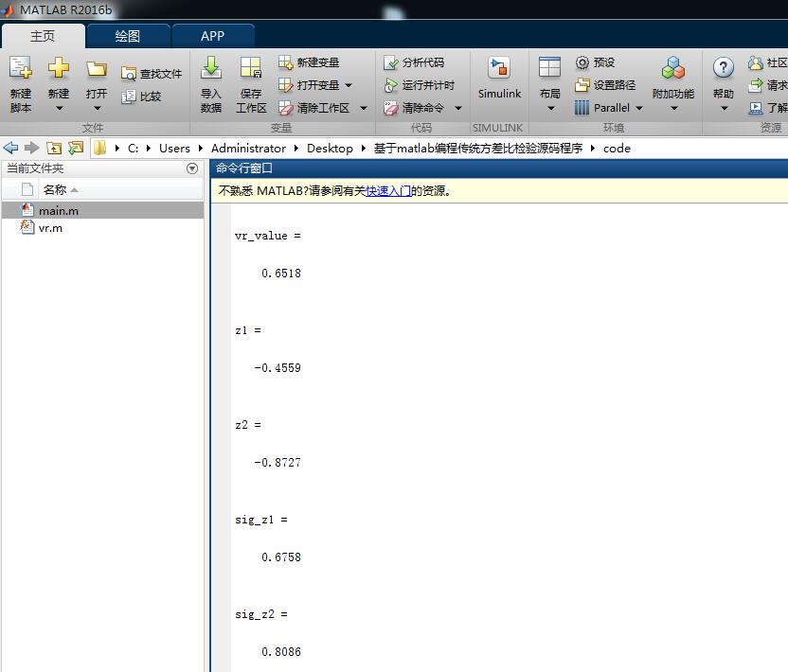
Task: Open Preferences (预设) gear
Action: click(x=596, y=62)
